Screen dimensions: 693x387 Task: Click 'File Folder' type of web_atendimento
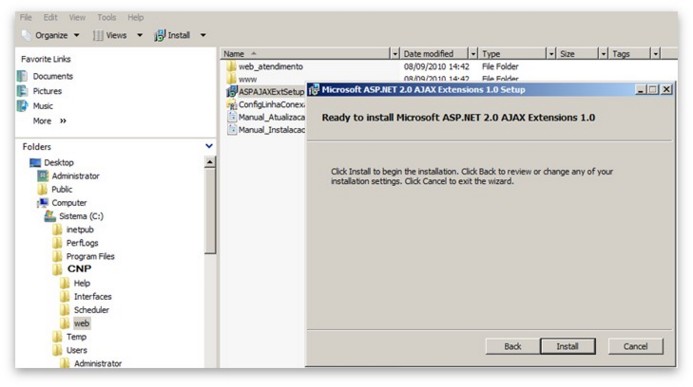500,67
